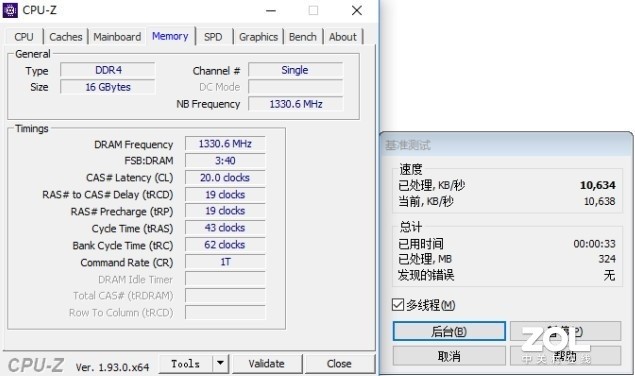Click the Command Rate 1T value
Image resolution: width=635 pixels, height=376 pixels.
225,262
